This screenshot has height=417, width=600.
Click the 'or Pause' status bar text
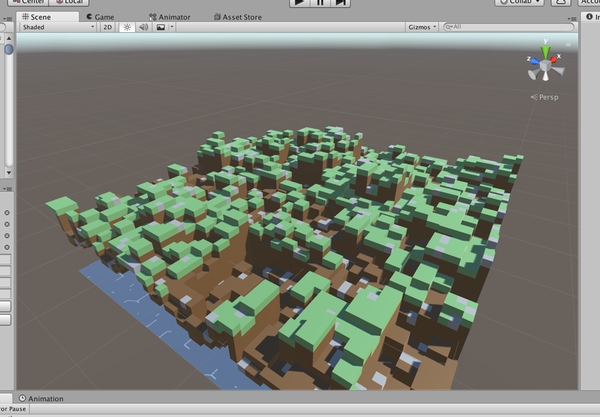[13, 409]
